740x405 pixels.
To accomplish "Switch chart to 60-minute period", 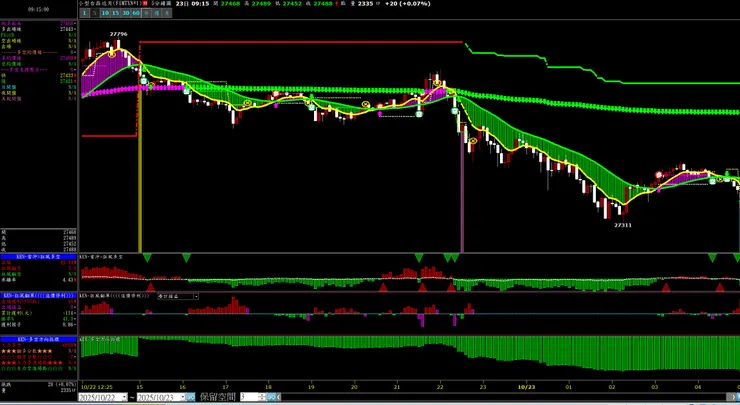I will [136, 13].
